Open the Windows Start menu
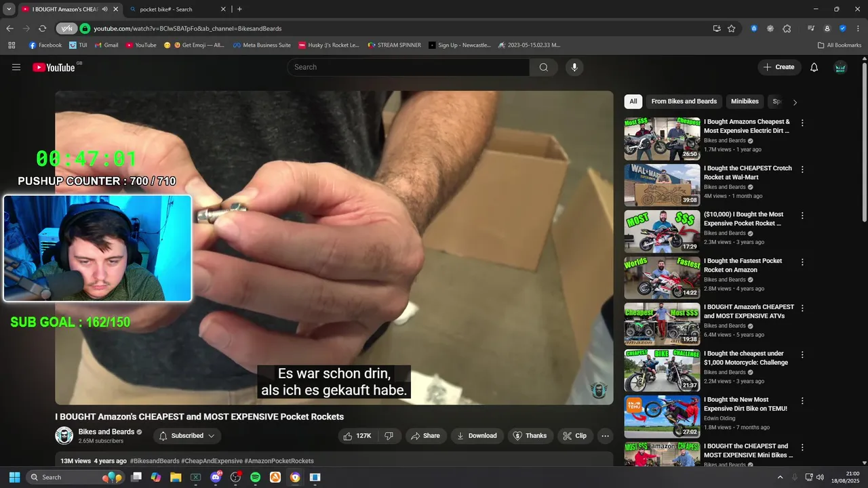 coord(14,477)
